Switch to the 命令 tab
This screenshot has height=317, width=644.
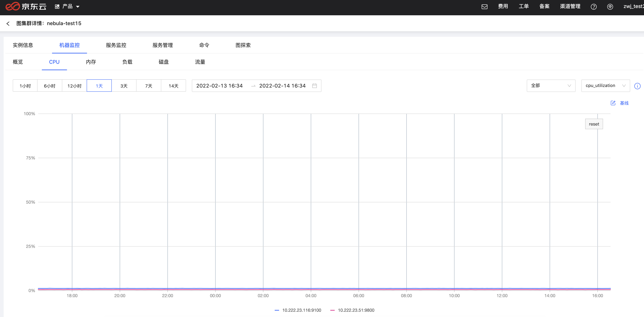pos(204,45)
